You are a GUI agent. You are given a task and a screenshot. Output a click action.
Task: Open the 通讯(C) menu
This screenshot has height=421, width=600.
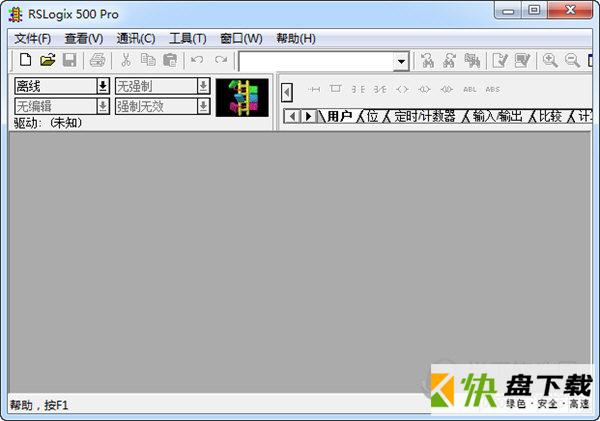(x=136, y=38)
